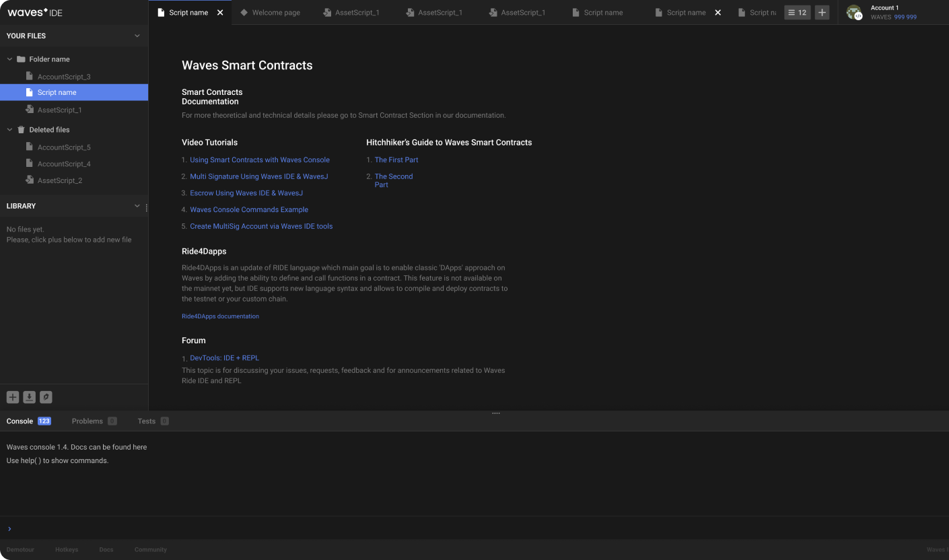
Task: Open The Second Part guide link
Action: tap(394, 180)
